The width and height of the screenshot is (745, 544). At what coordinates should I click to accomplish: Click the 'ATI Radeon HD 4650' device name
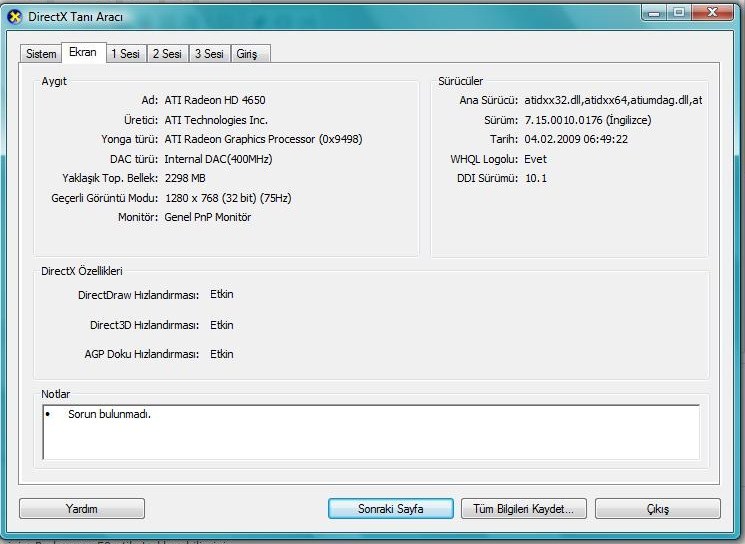click(x=215, y=100)
